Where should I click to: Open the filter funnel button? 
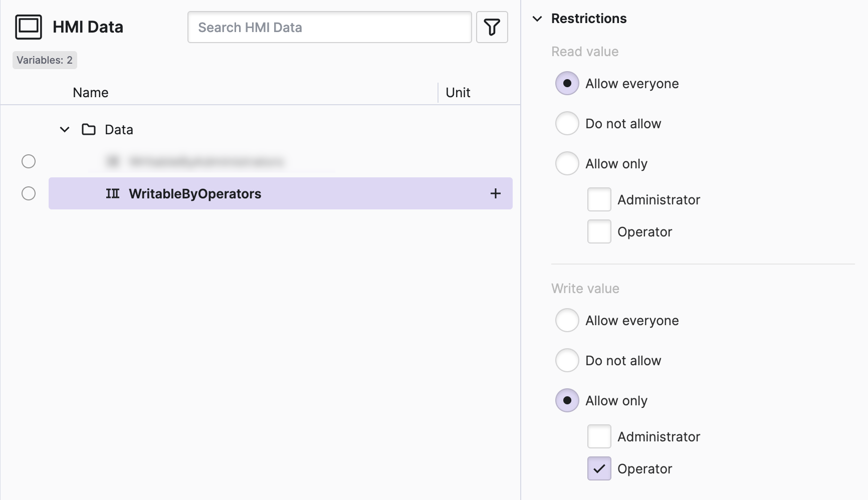(x=492, y=27)
